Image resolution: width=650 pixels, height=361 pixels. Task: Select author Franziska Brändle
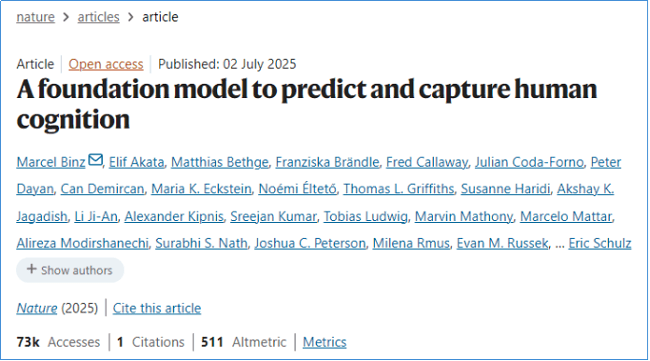pos(327,162)
